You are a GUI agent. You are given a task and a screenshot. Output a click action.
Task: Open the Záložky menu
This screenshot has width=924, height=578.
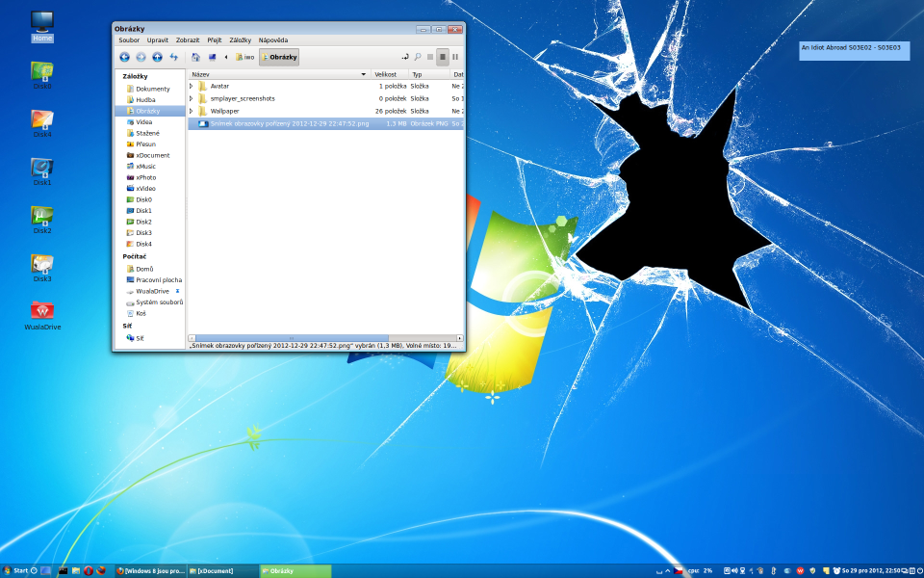tap(241, 40)
